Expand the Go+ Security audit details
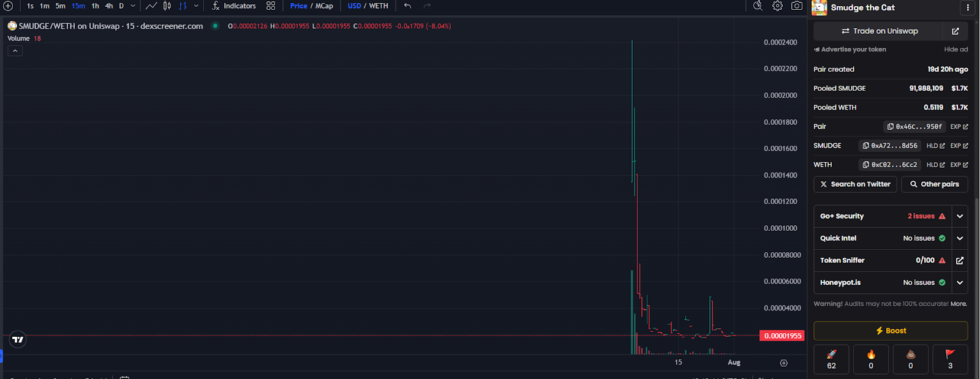 [x=960, y=216]
